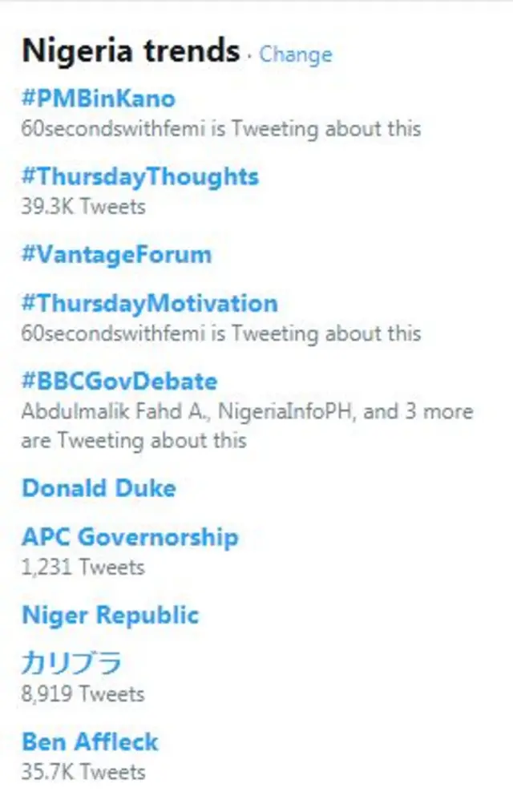Open the Donald Duke trend
The width and height of the screenshot is (513, 812).
(x=98, y=487)
